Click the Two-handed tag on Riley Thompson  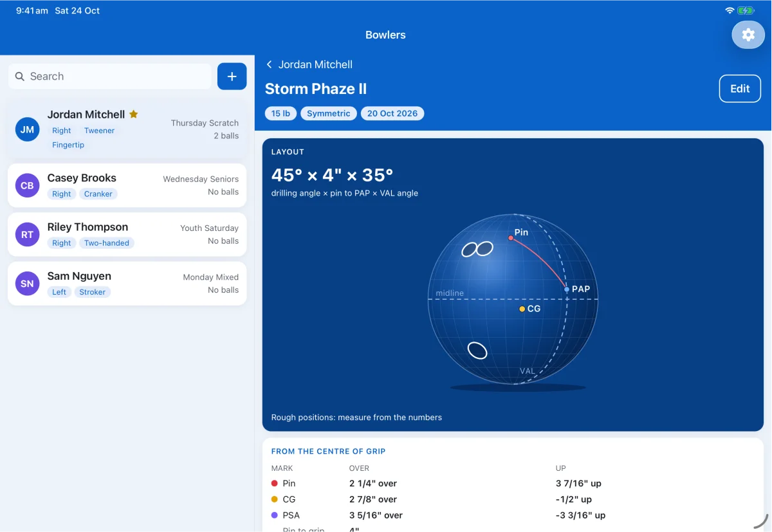click(107, 243)
